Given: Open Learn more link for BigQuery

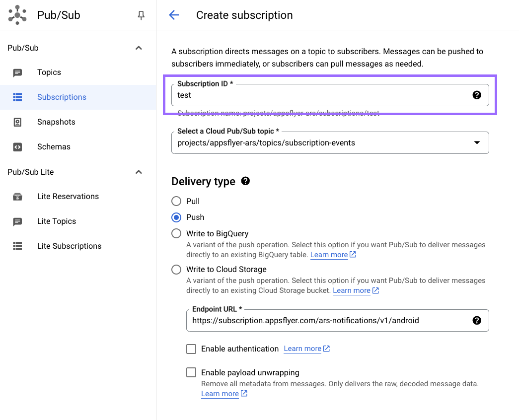Looking at the screenshot, I should (x=329, y=255).
